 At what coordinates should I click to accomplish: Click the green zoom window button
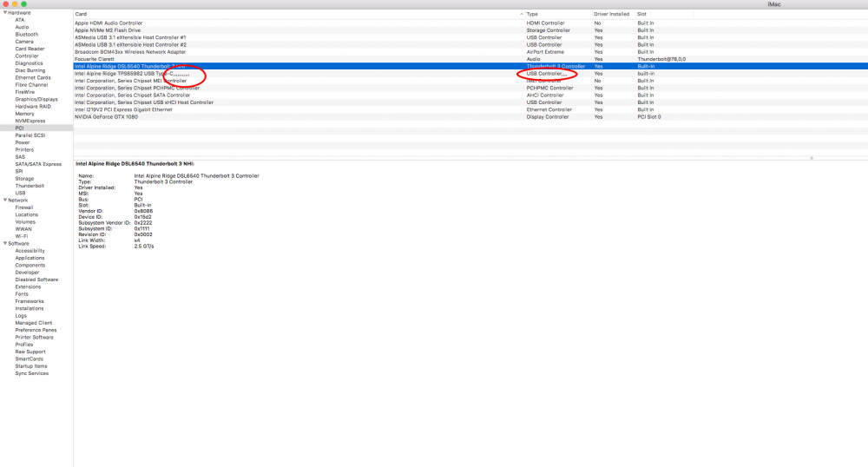23,3
